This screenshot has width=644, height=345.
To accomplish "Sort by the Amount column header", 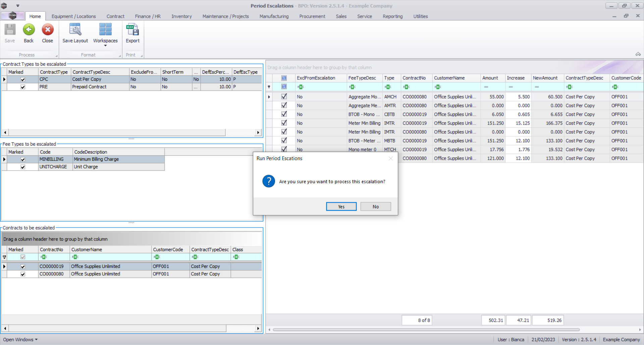I will [493, 78].
